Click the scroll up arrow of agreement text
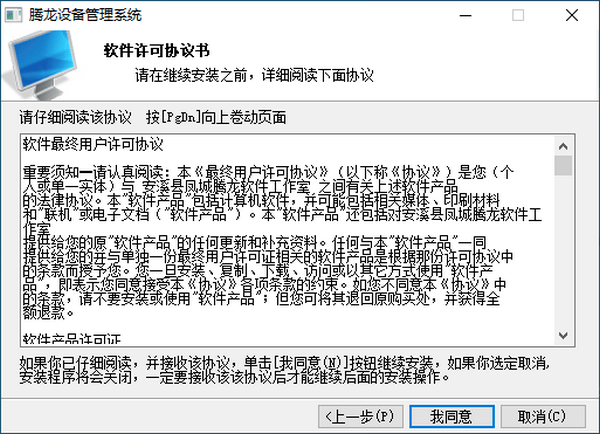The height and width of the screenshot is (434, 600). [563, 146]
